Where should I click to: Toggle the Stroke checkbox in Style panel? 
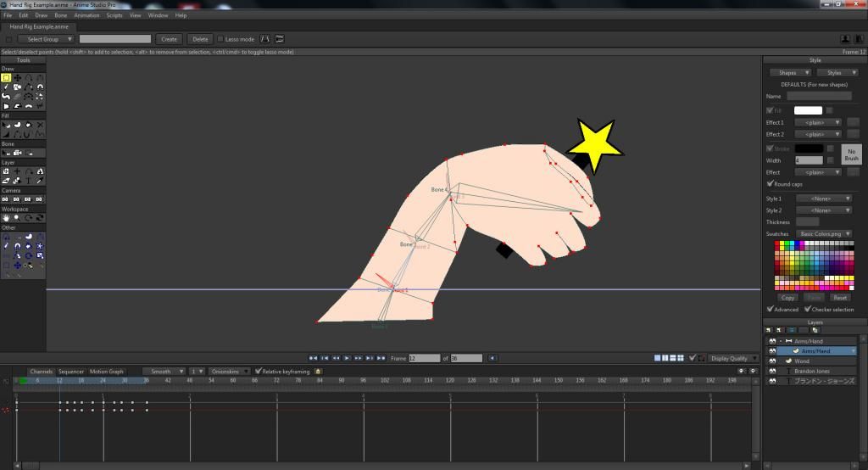(770, 148)
